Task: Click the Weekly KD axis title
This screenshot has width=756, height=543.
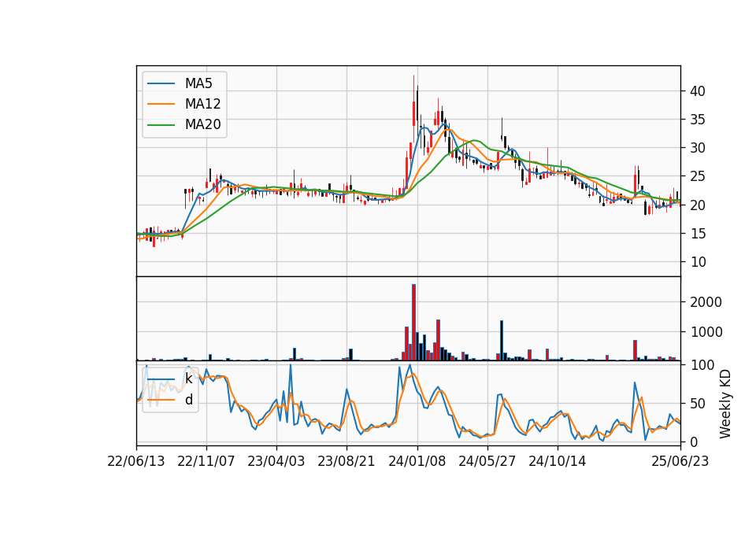Action: pyautogui.click(x=725, y=404)
